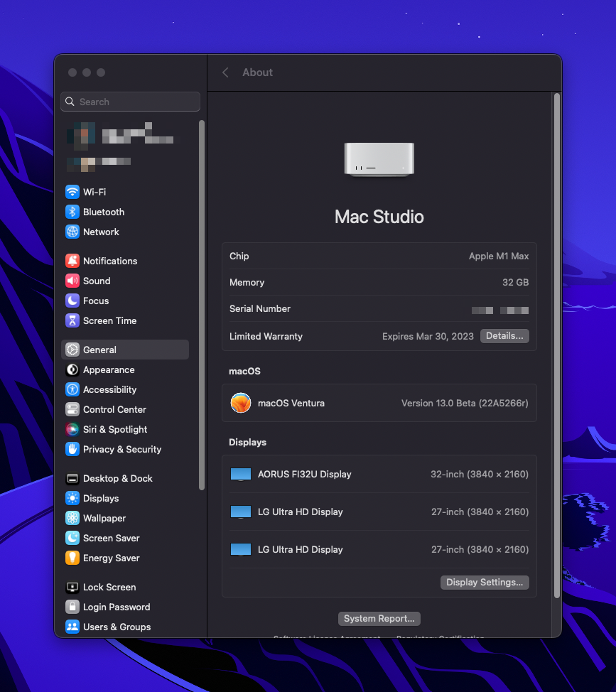The width and height of the screenshot is (616, 692).
Task: Click the Siri & Spotlight icon
Action: pos(72,429)
